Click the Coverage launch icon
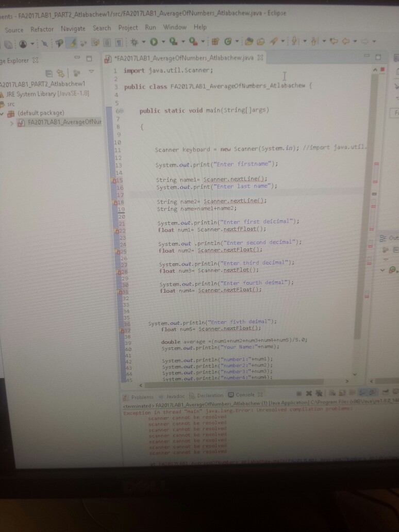Screen dimensions: 399x532 173,41
